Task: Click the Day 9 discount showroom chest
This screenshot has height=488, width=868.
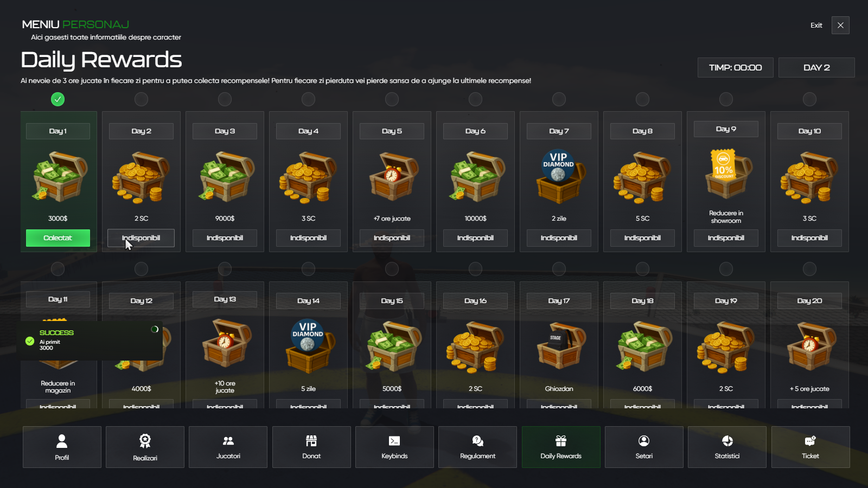Action: (726, 174)
